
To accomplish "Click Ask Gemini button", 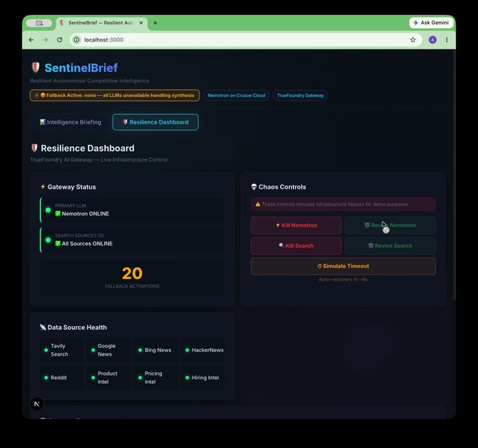I will point(431,23).
